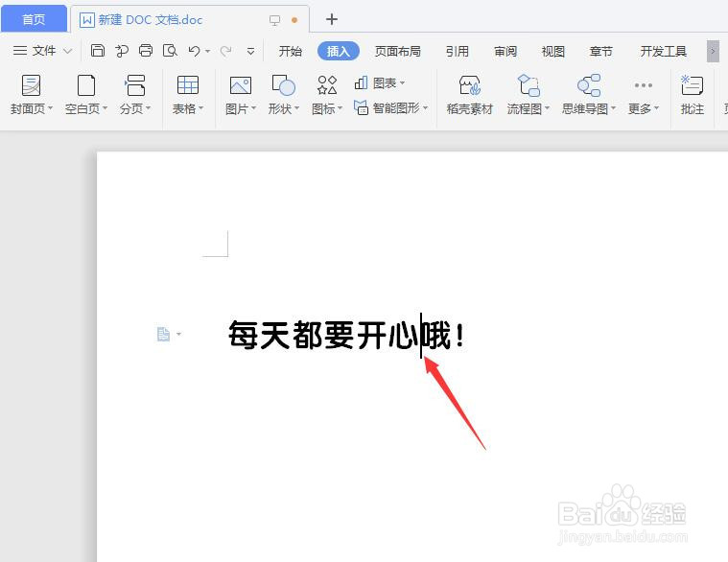The image size is (728, 562).
Task: Switch to the 页面布局 tab
Action: [397, 51]
